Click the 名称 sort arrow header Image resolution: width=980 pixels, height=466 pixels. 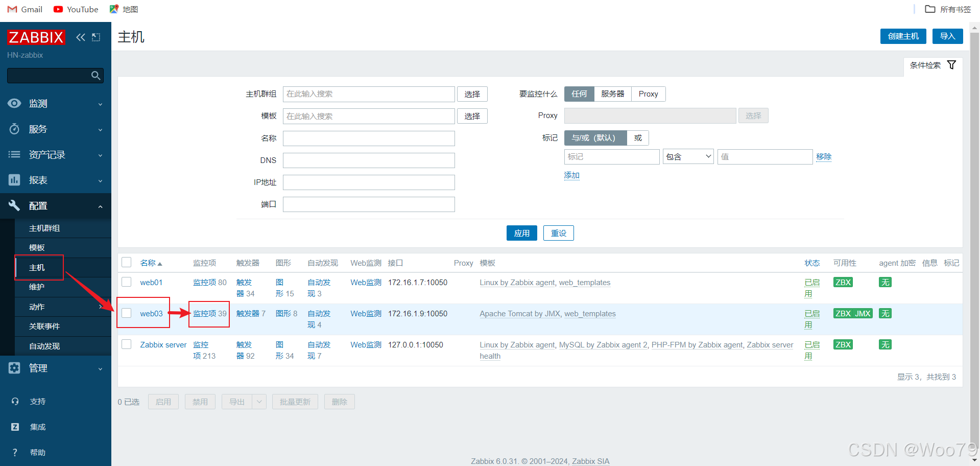[x=151, y=263]
